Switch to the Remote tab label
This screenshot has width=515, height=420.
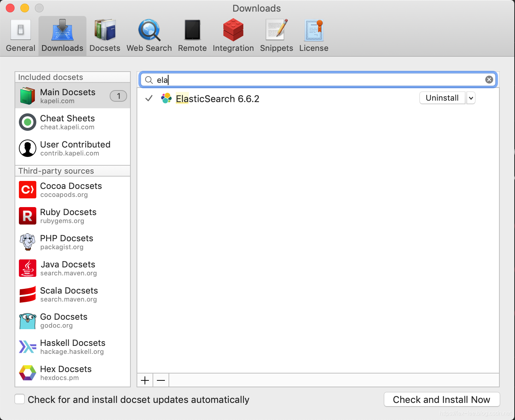click(192, 48)
